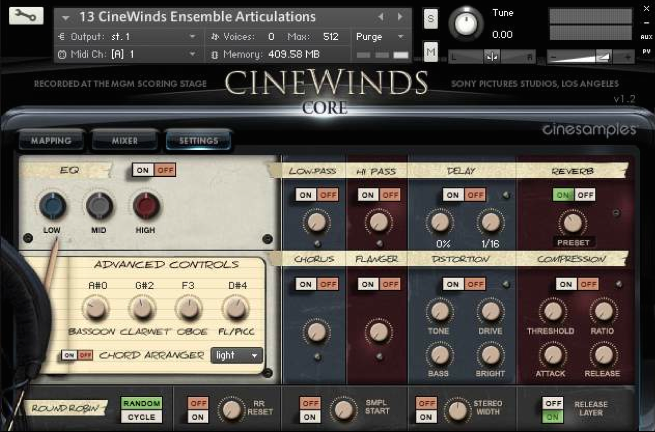Screen dimensions: 655x432
Task: Turn the Compression RATIO knob
Action: coord(603,311)
